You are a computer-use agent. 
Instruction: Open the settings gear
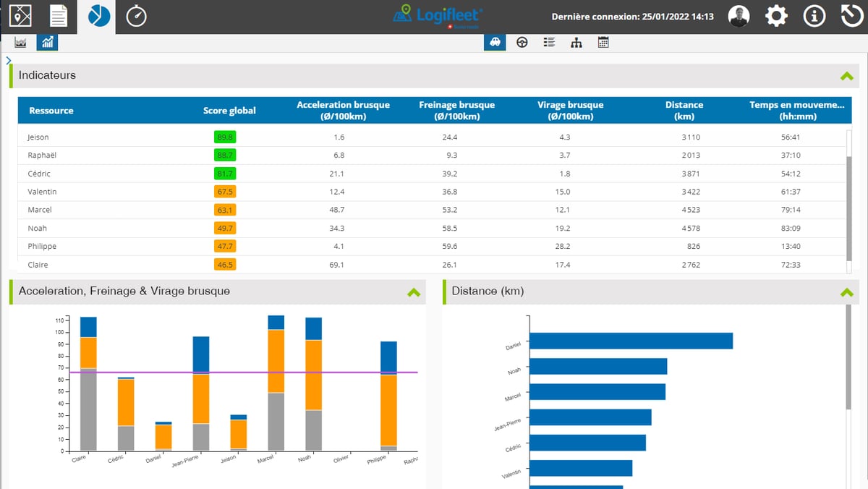point(776,15)
